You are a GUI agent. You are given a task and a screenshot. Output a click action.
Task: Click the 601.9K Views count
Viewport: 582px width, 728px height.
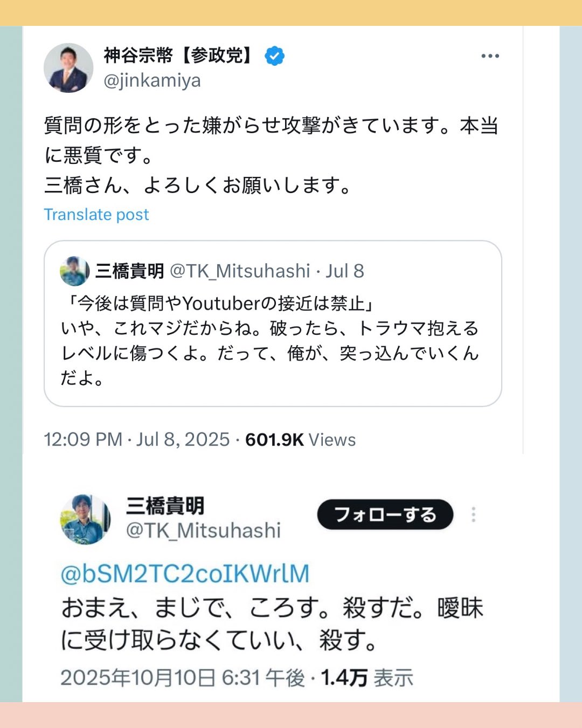pyautogui.click(x=300, y=439)
